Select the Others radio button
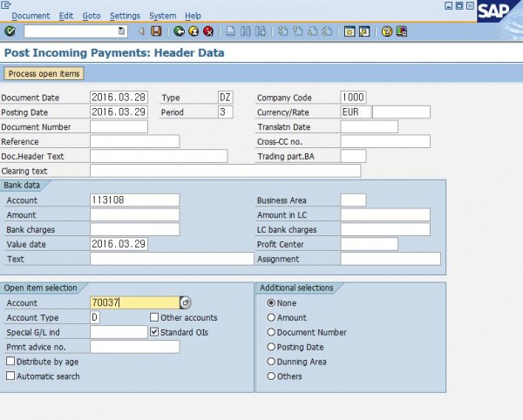The width and height of the screenshot is (523, 420). [x=271, y=376]
